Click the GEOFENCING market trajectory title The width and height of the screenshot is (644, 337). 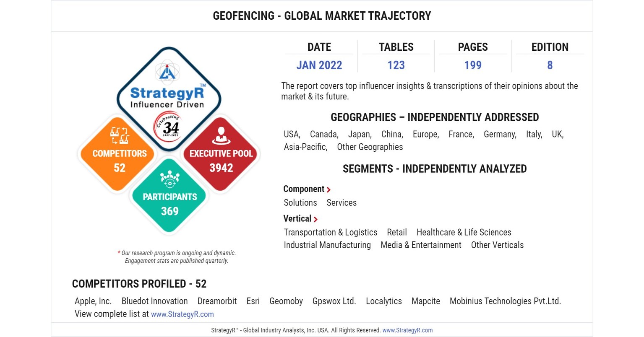[x=322, y=16]
